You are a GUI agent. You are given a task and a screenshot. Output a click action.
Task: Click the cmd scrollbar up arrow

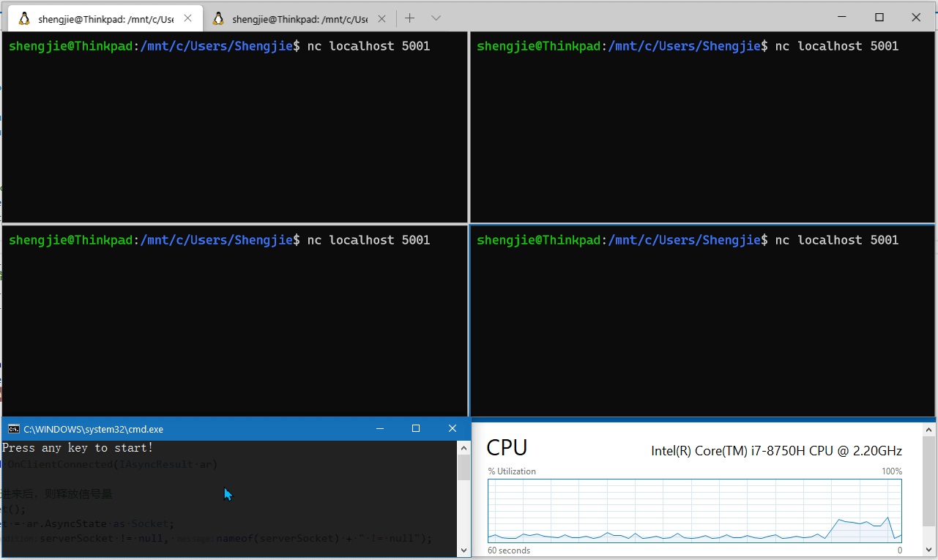(x=464, y=447)
